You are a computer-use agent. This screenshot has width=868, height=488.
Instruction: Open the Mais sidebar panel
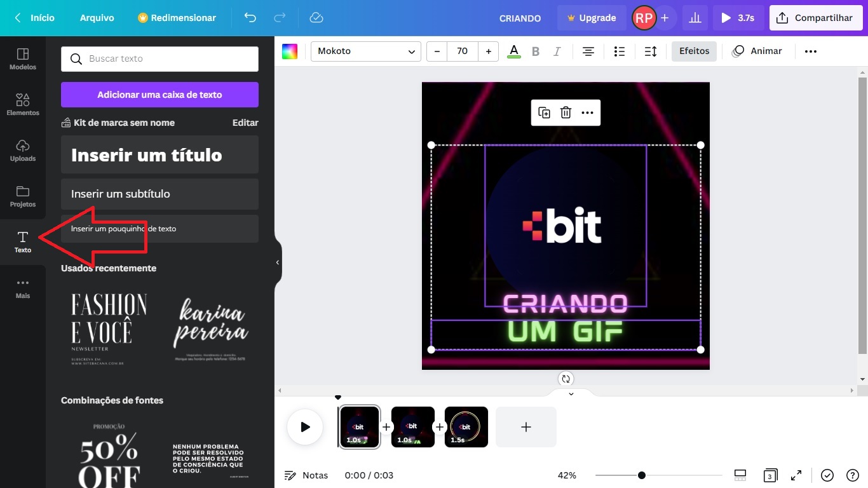(x=23, y=287)
